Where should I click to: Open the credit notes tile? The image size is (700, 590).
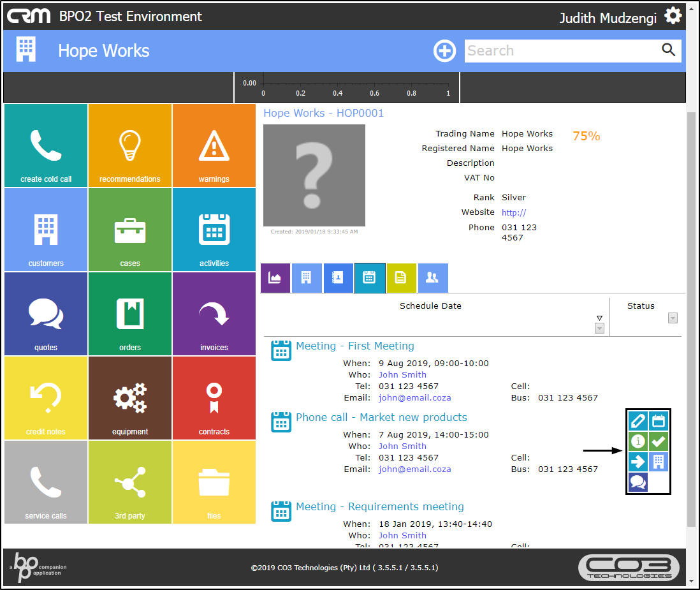[46, 398]
